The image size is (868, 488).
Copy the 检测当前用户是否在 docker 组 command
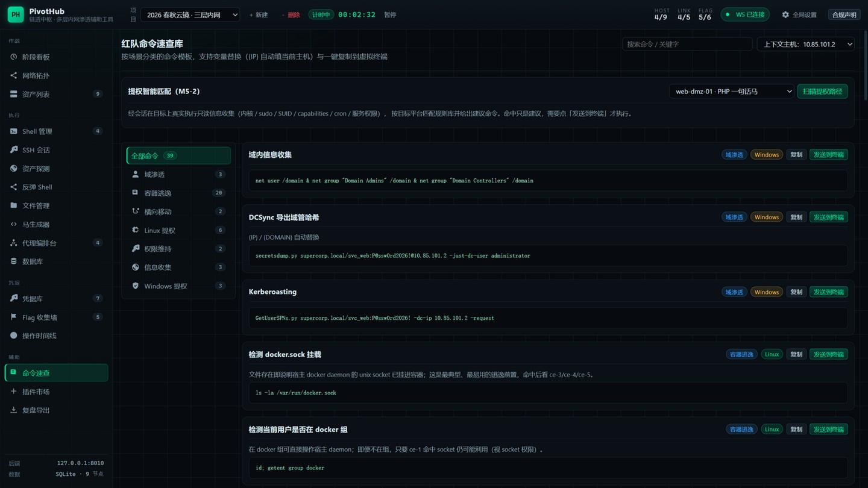[796, 430]
